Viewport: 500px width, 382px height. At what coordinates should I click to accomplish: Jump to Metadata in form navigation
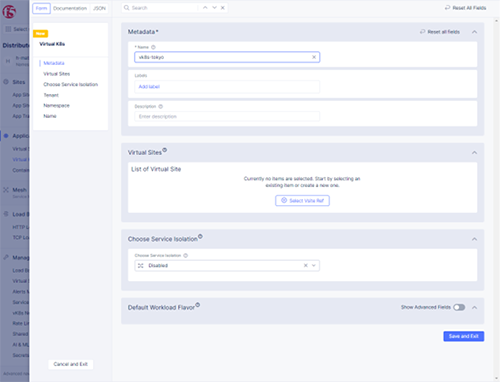[x=54, y=63]
